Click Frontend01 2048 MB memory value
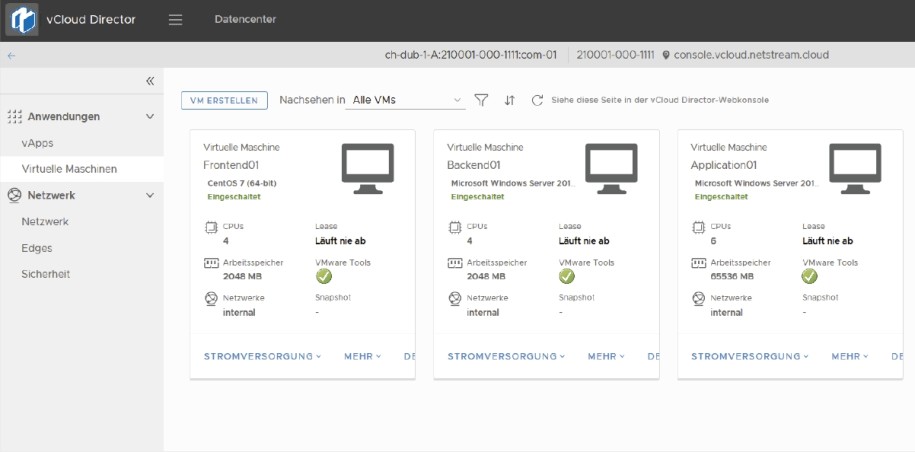The height and width of the screenshot is (452, 915). pos(243,276)
